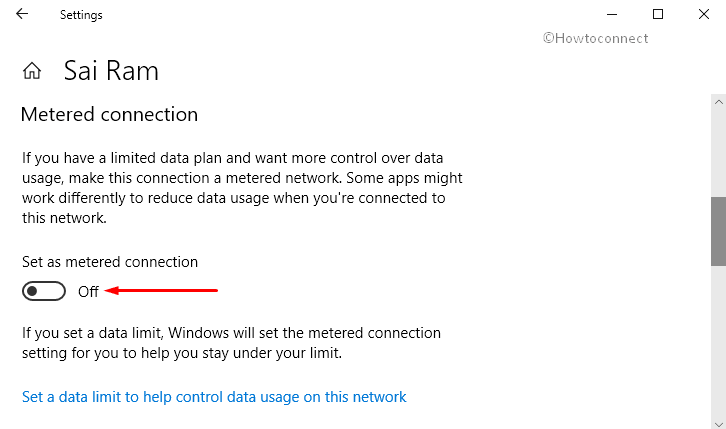The width and height of the screenshot is (726, 429).
Task: Select the Sai Ram network heading
Action: (x=111, y=71)
